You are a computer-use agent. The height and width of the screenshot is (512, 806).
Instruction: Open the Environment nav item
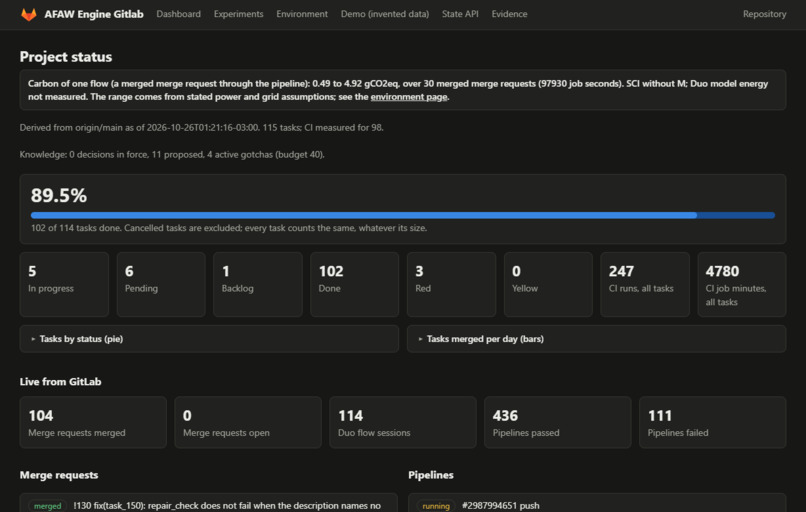[302, 14]
